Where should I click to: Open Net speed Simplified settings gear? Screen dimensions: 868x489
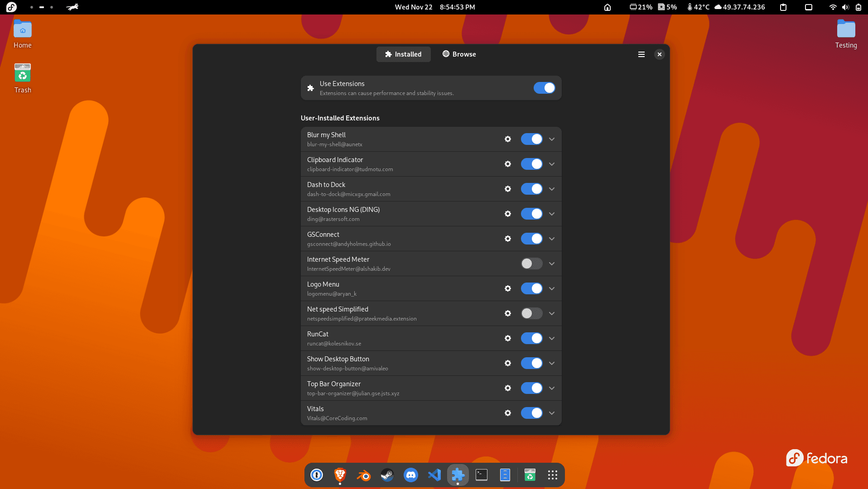(x=508, y=313)
